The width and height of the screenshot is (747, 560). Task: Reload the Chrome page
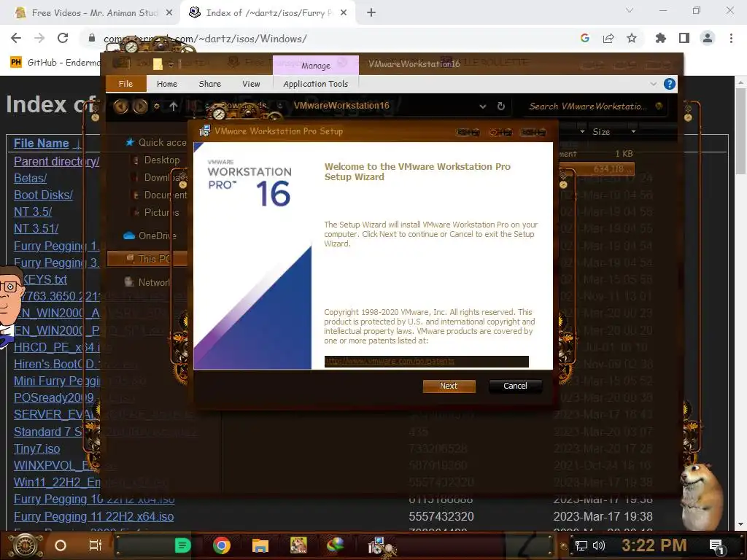(x=63, y=38)
